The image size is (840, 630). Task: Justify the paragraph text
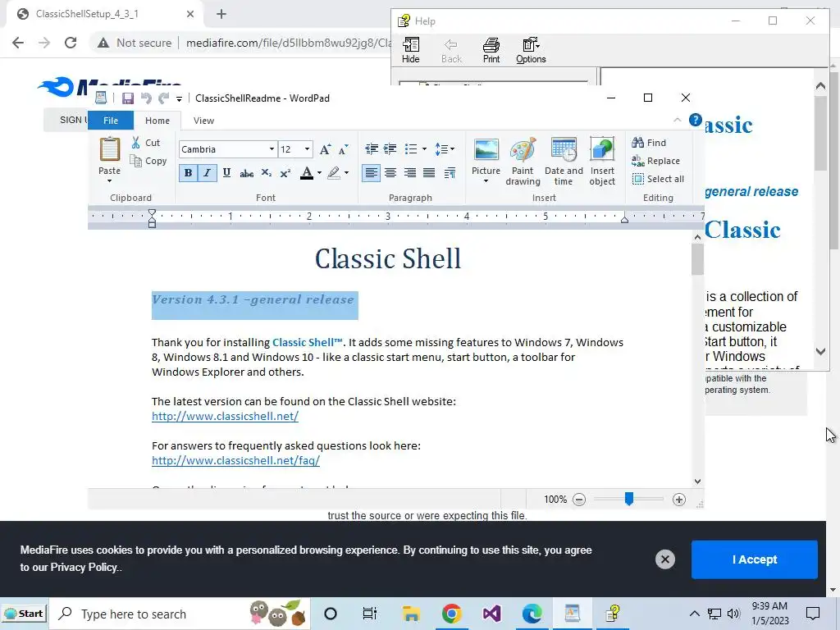click(x=429, y=172)
